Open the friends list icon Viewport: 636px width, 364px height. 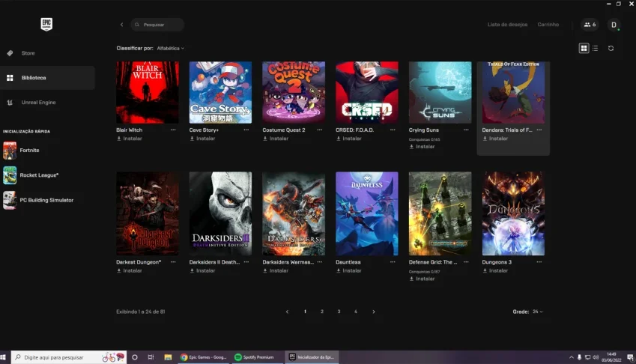(x=590, y=25)
